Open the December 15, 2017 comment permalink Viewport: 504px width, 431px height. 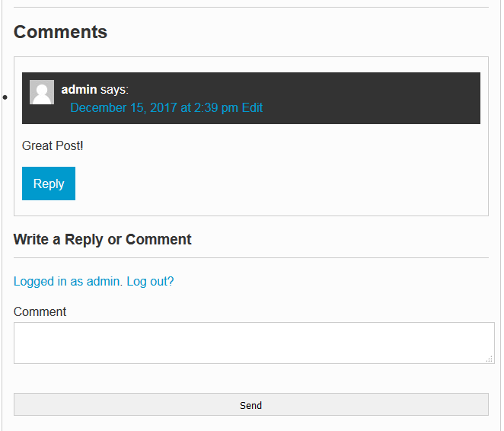pyautogui.click(x=155, y=107)
